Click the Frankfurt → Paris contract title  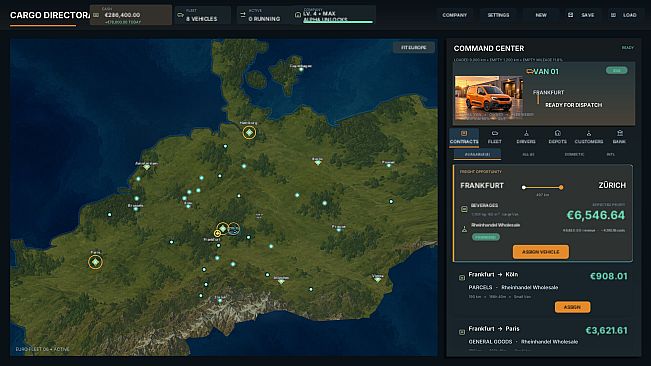[x=494, y=329]
